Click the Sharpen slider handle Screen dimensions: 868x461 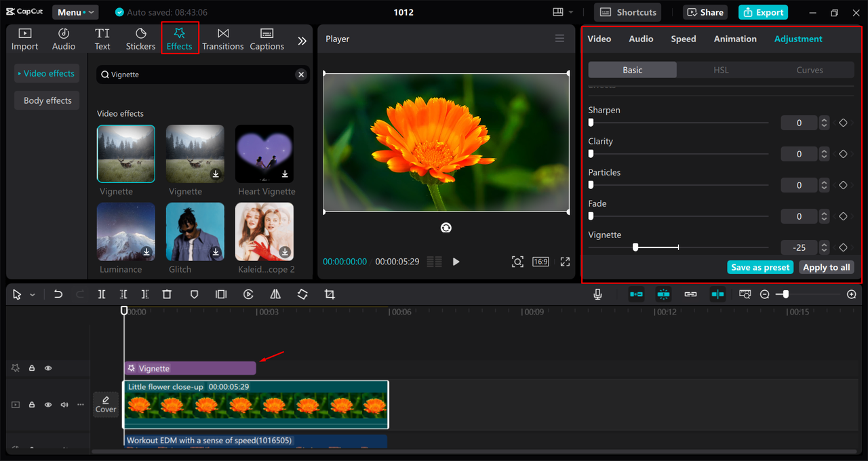click(x=591, y=123)
